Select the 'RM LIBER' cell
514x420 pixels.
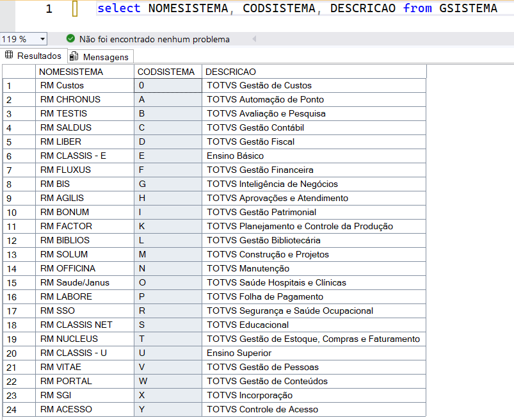[85, 142]
